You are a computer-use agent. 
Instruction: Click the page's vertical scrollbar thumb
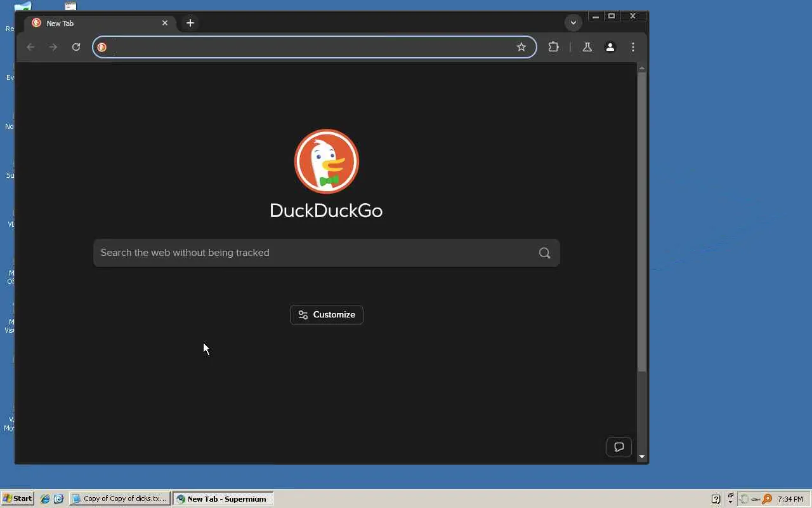[642, 222]
